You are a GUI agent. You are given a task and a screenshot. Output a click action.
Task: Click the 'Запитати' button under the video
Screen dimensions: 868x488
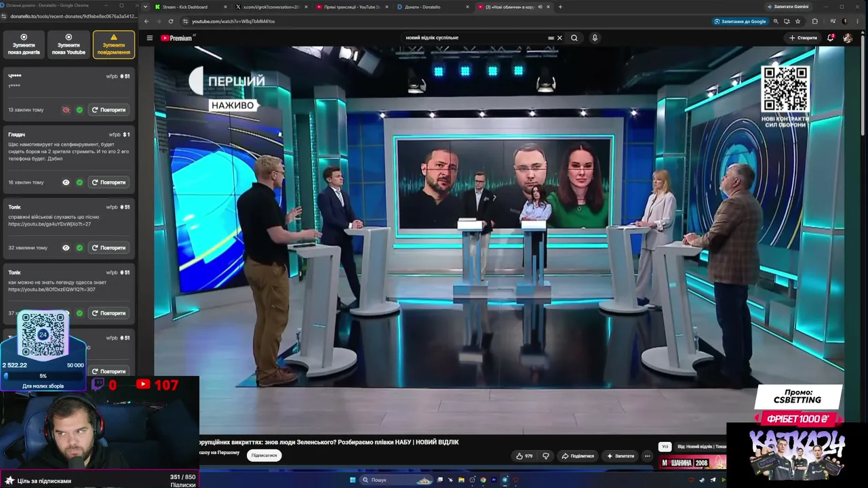[620, 456]
